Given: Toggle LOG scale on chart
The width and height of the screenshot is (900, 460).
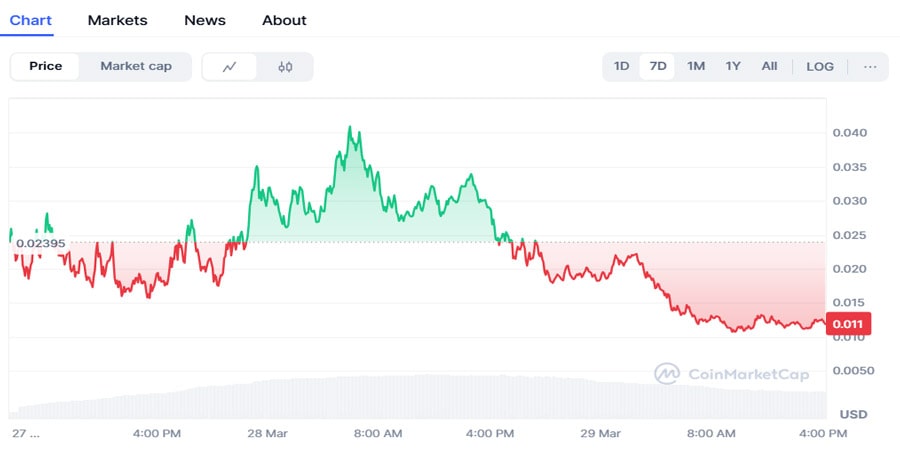Looking at the screenshot, I should 819,67.
